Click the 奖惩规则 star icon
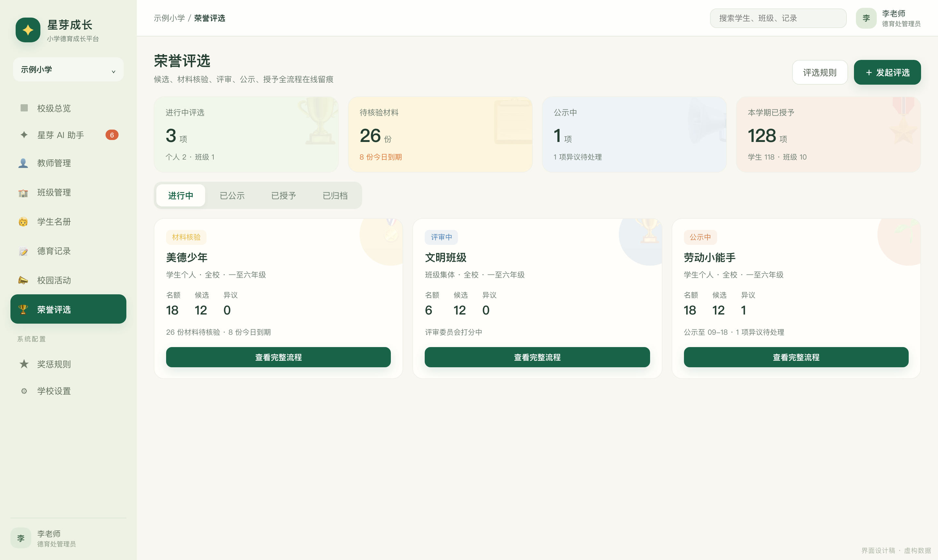 coord(24,364)
